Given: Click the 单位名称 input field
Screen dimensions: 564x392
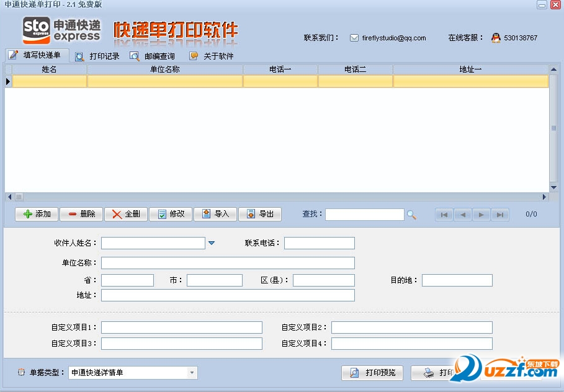Looking at the screenshot, I should click(x=228, y=263).
